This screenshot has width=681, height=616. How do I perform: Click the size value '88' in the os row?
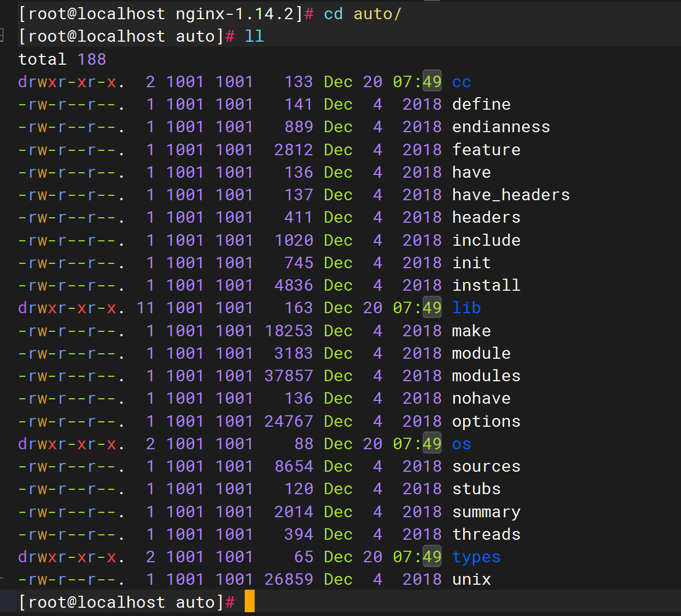tap(303, 444)
